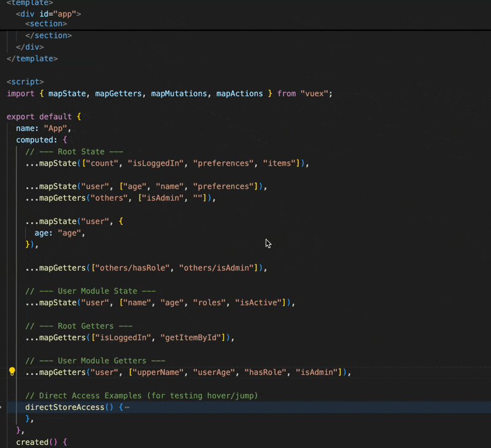
Task: Click the opening <script> tag
Action: (x=25, y=82)
